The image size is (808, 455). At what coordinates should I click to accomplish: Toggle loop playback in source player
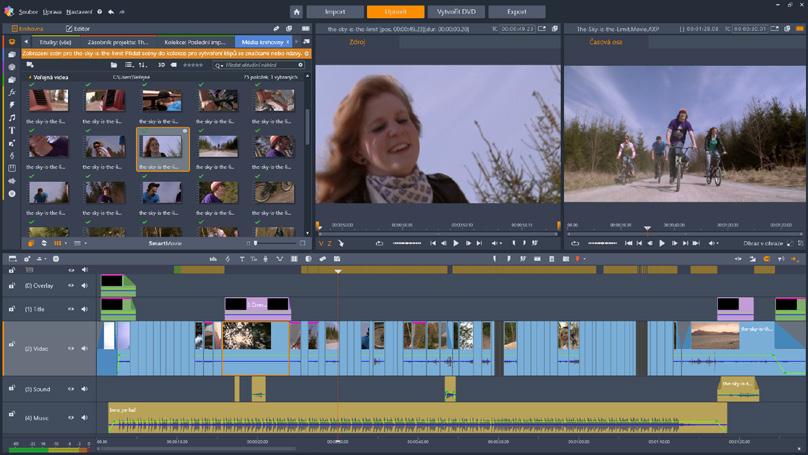(x=379, y=243)
